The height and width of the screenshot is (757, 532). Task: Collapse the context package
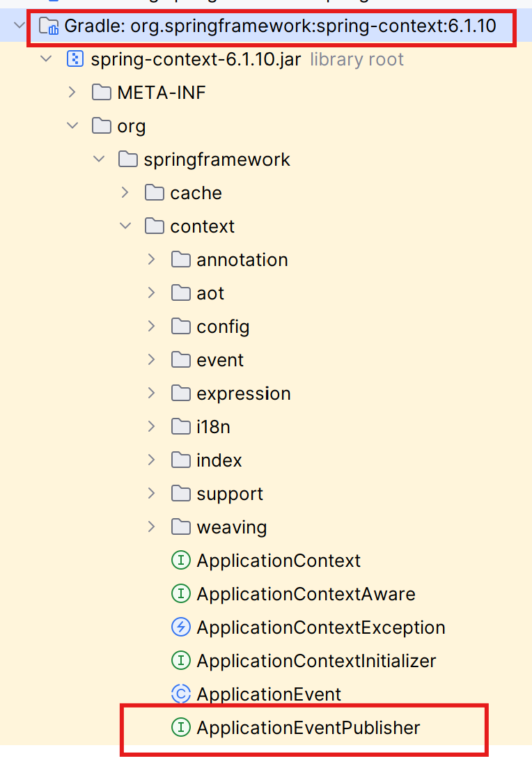pos(125,226)
